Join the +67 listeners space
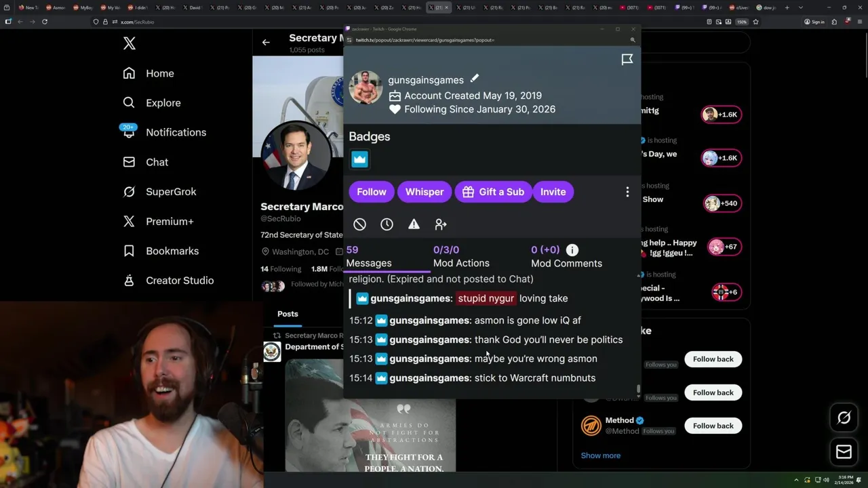Screen dimensions: 868x488 point(724,247)
